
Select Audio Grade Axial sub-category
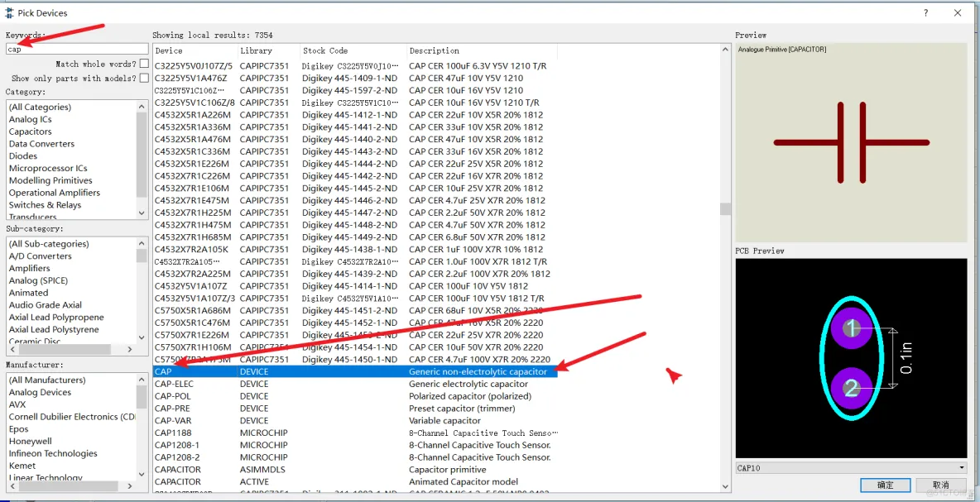(x=45, y=304)
